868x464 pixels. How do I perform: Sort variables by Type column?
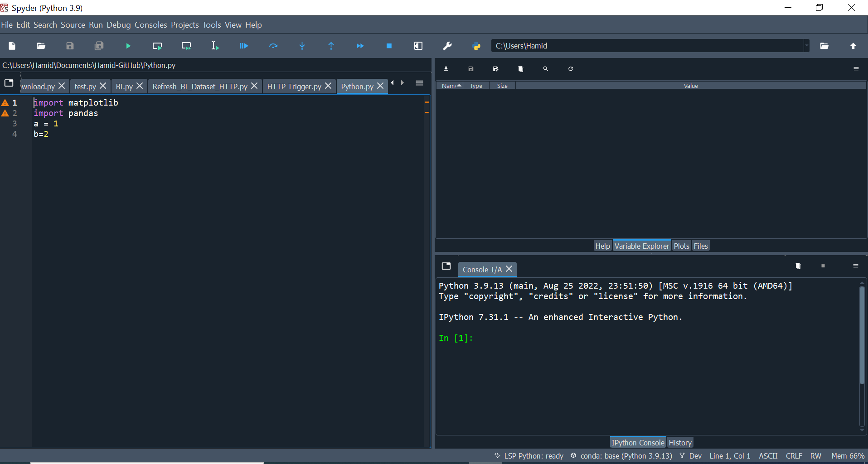point(476,86)
